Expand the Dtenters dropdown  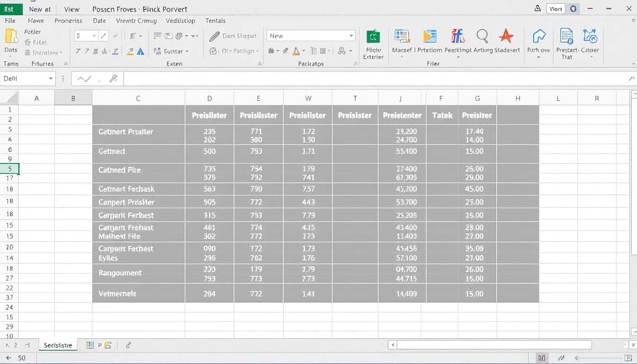(61, 53)
